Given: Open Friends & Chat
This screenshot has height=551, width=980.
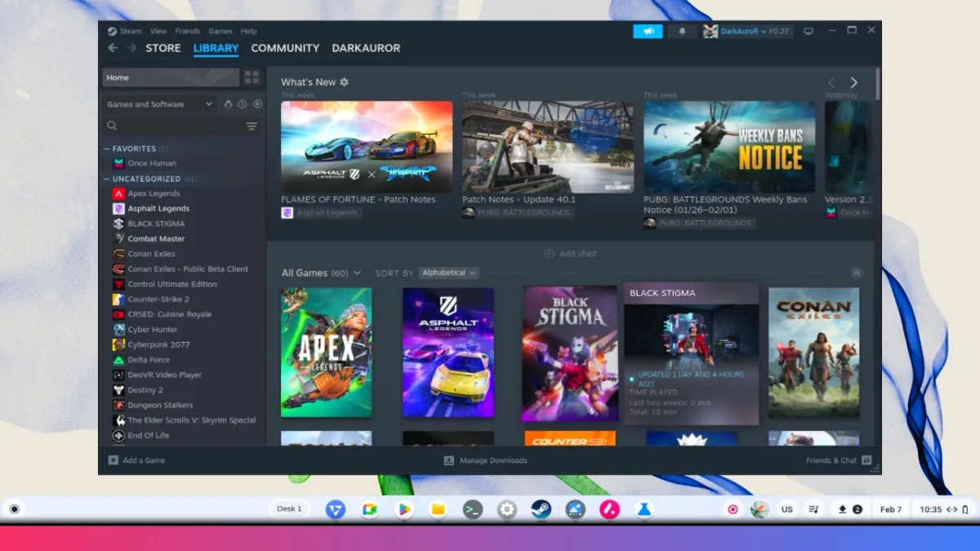Looking at the screenshot, I should pyautogui.click(x=838, y=460).
